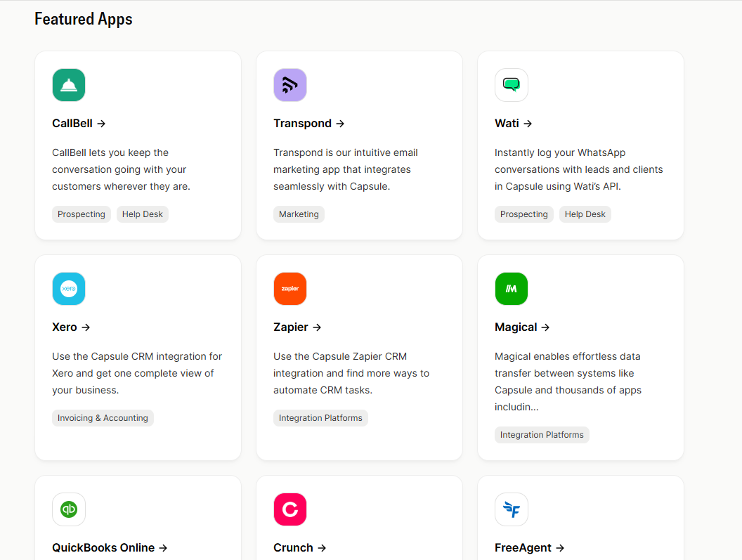Screen dimensions: 742x560
Task: Click the green Magical app icon
Action: [x=512, y=289]
